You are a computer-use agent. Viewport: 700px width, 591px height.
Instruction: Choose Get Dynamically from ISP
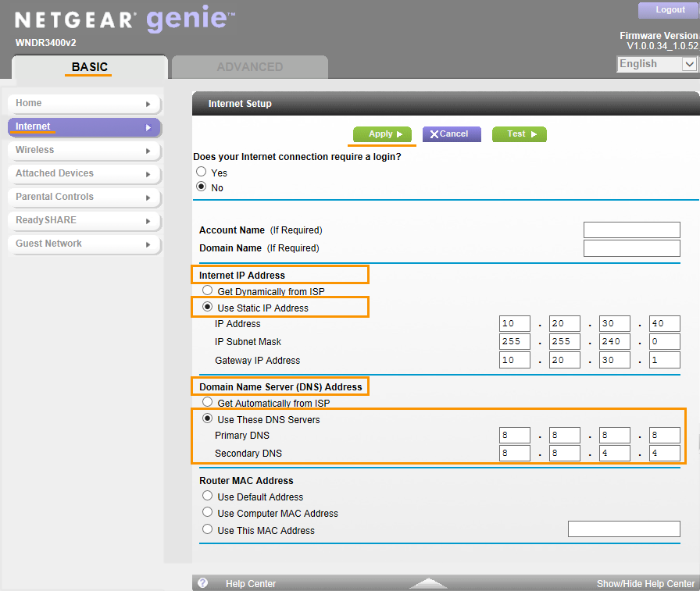[x=207, y=290]
